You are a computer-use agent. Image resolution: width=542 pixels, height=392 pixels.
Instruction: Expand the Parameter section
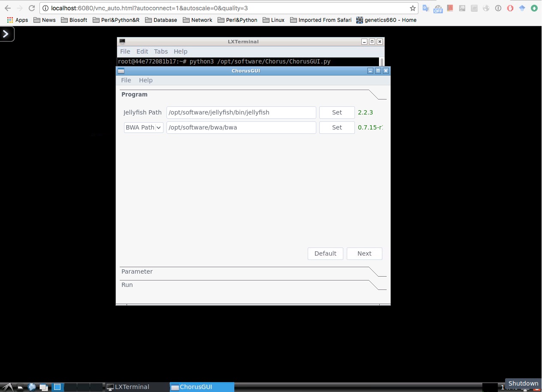coord(253,271)
